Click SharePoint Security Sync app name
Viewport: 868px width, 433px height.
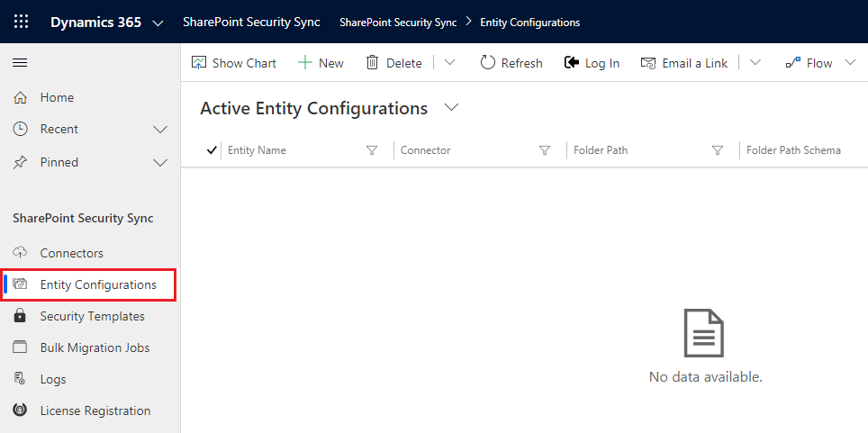click(x=251, y=23)
